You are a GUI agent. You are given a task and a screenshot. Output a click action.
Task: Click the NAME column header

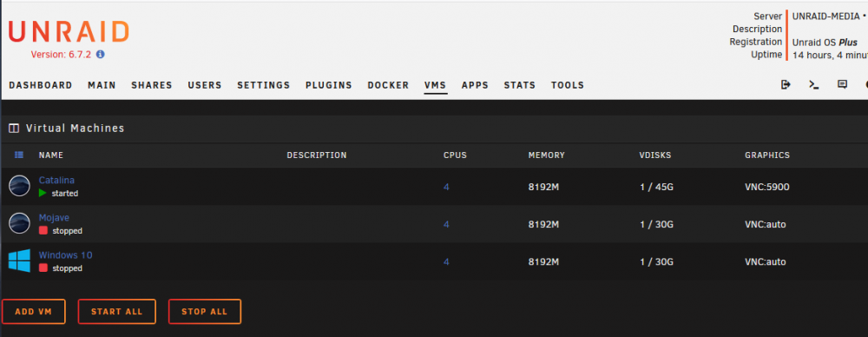[51, 155]
